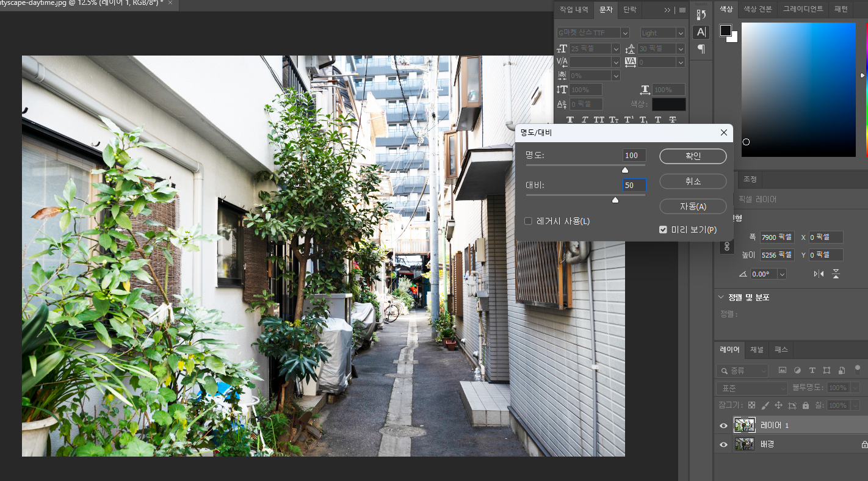Click the flip vertical icon in properties
The height and width of the screenshot is (481, 868).
(836, 274)
